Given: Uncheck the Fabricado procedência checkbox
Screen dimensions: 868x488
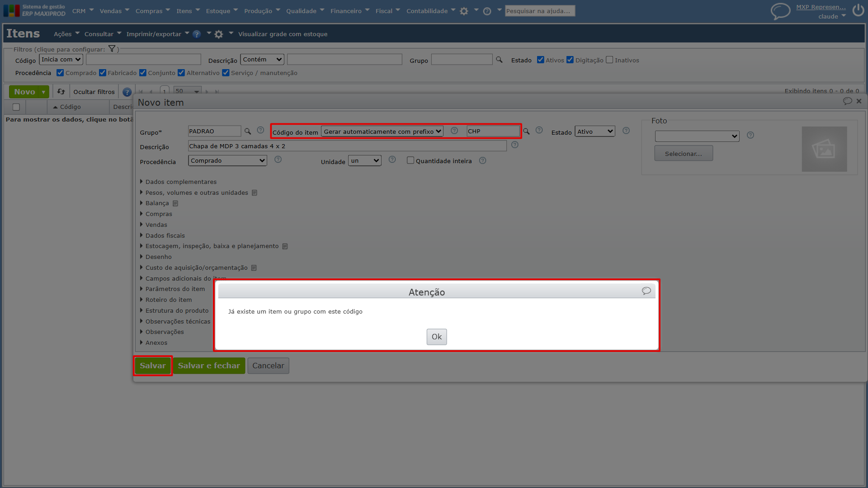Looking at the screenshot, I should pos(103,73).
